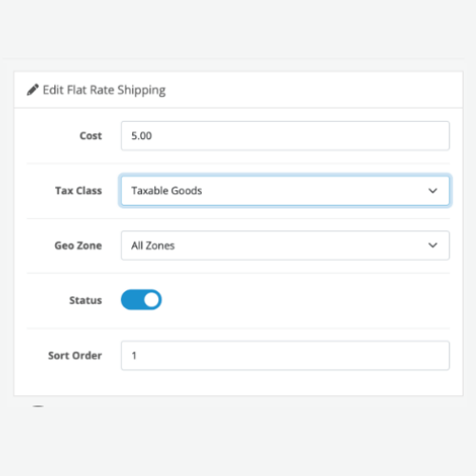Click the Status label
This screenshot has height=476, width=476.
click(86, 300)
